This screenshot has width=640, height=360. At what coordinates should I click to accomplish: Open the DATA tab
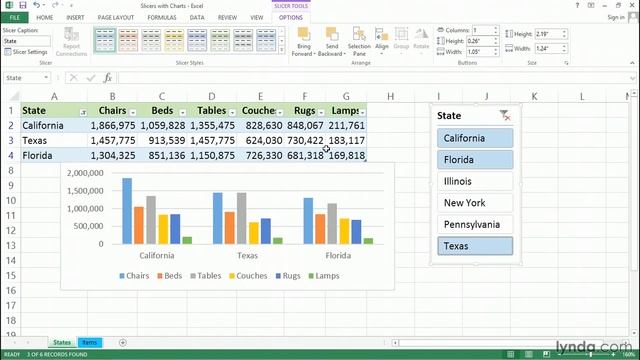[197, 18]
